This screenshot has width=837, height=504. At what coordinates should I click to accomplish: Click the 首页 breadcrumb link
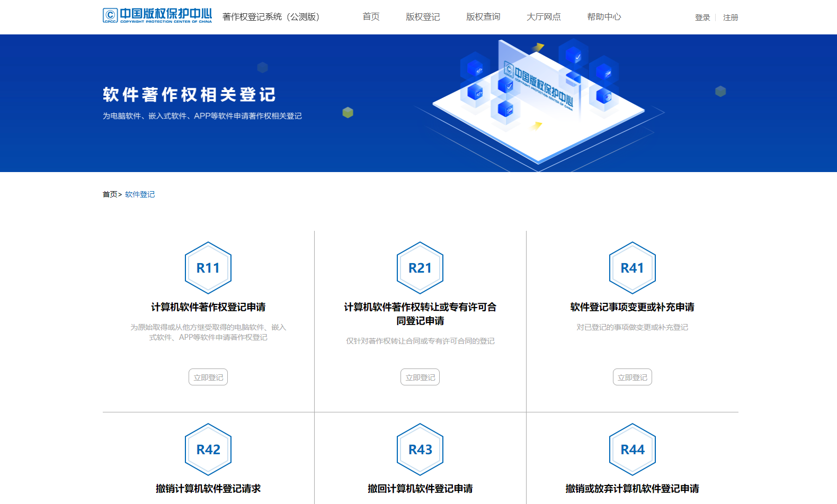(x=110, y=194)
